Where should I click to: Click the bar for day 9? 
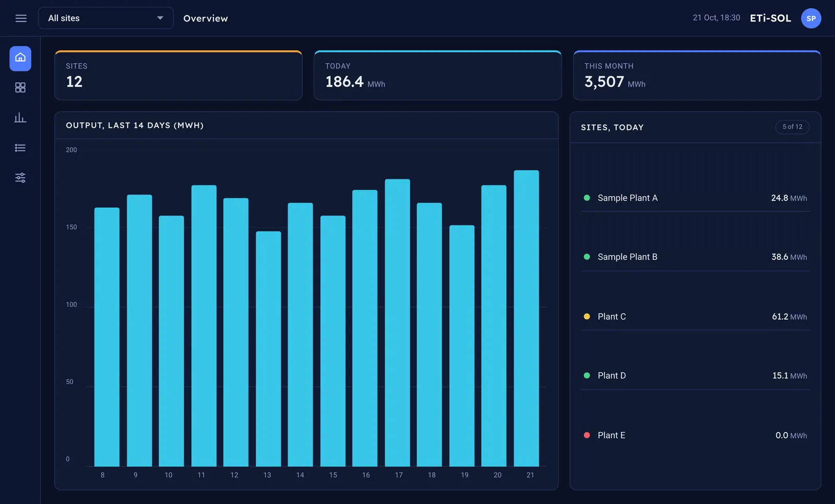coord(139,330)
